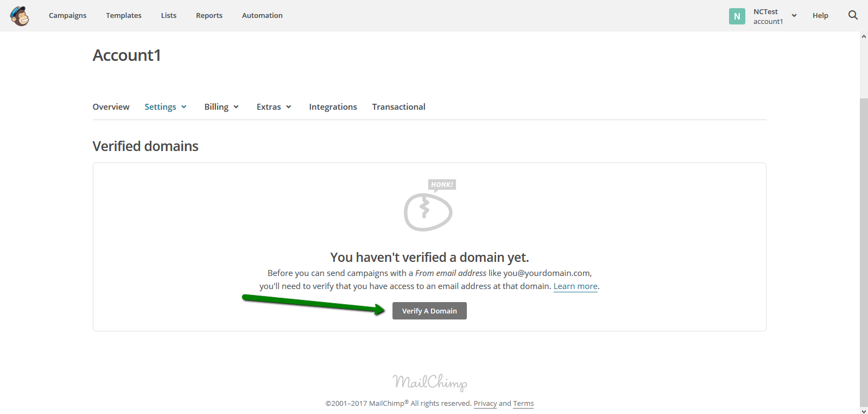The height and width of the screenshot is (414, 868).
Task: Open Lists in the top navigation
Action: point(169,15)
